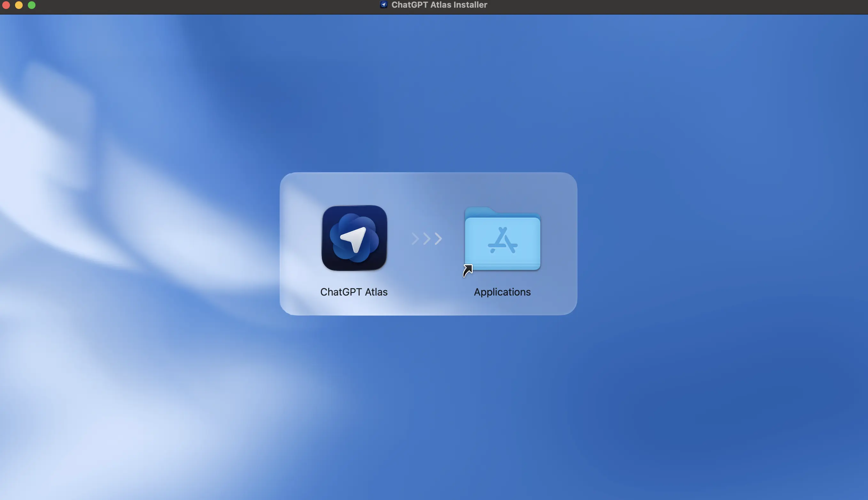868x500 pixels.
Task: Click the alias arrow badge on the Applications folder
Action: point(468,271)
